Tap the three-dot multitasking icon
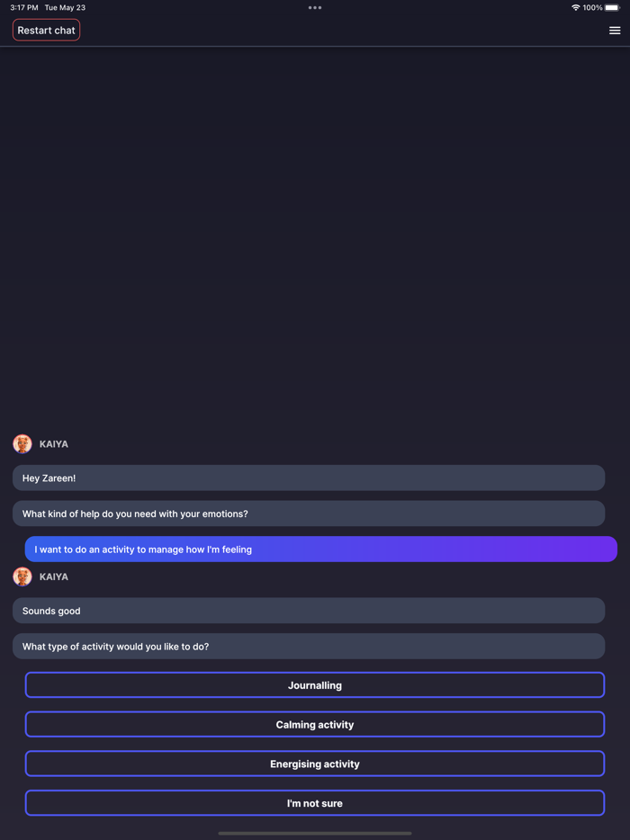The image size is (630, 840). click(x=315, y=8)
